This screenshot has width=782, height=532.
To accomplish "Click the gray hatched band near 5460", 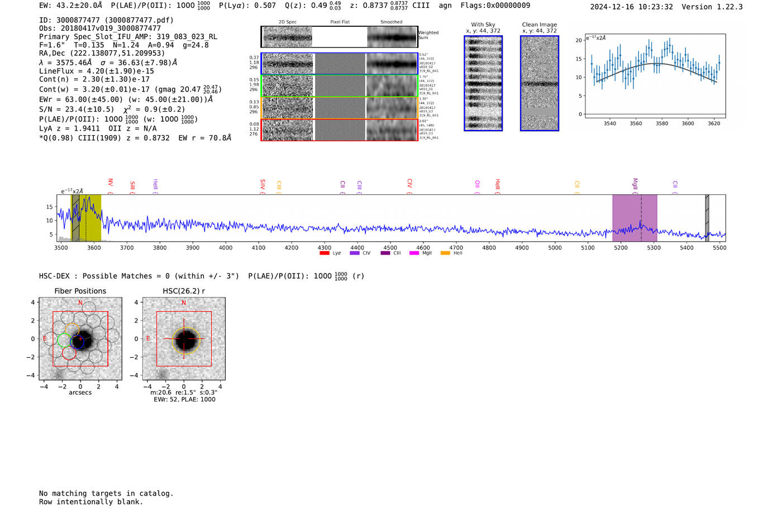I will 707,218.
